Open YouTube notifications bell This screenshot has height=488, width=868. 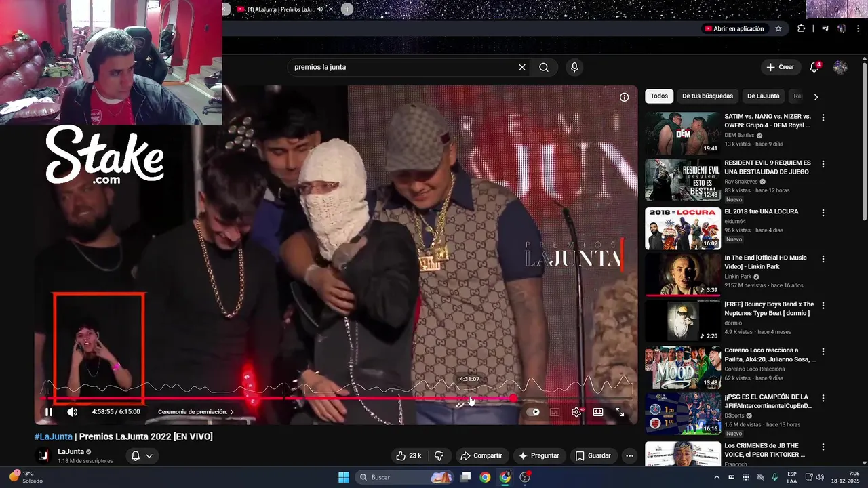[814, 67]
